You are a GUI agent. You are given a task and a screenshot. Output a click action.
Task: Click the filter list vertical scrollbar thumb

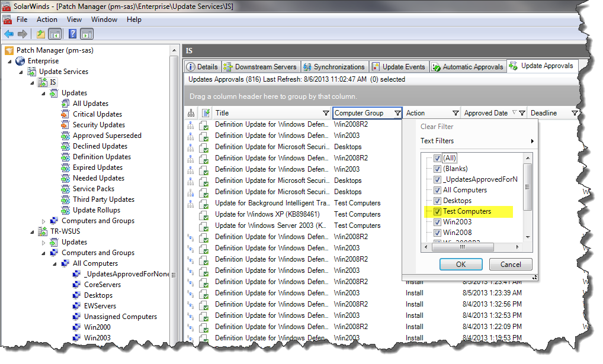[x=528, y=187]
